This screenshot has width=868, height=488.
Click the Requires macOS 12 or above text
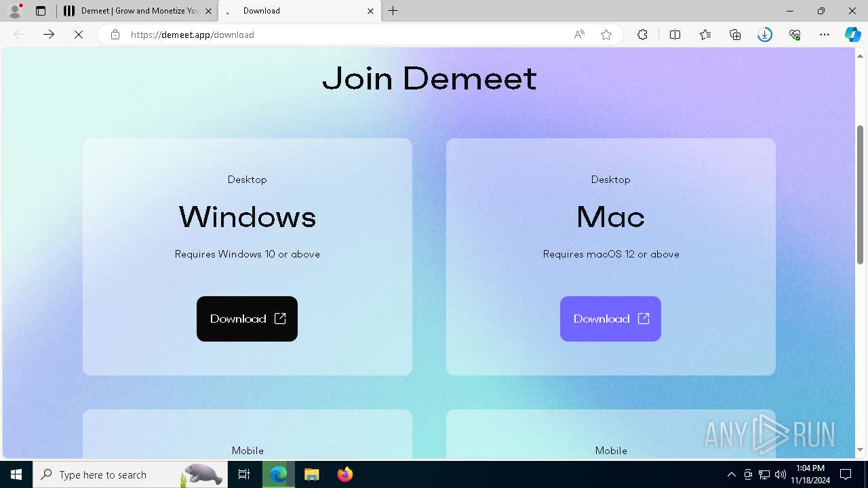(x=611, y=254)
